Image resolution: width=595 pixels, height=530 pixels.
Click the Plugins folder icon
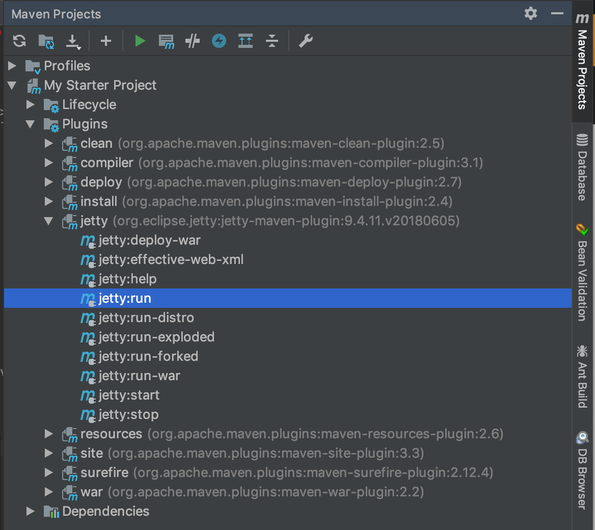coord(51,124)
